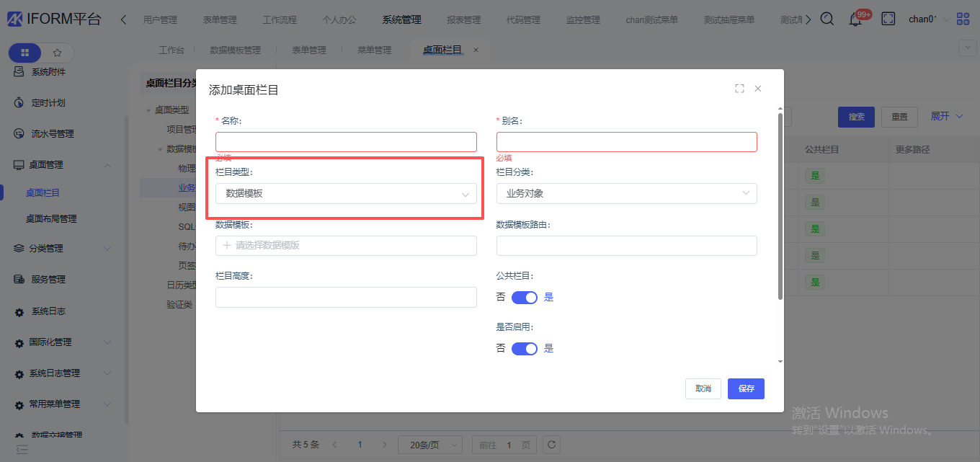The width and height of the screenshot is (980, 462).
Task: Click the 保存 button
Action: (x=746, y=388)
